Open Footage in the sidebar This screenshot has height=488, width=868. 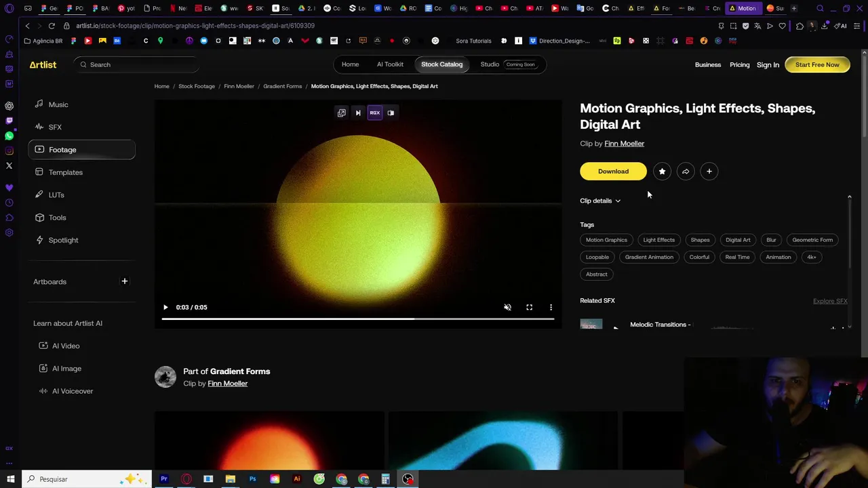point(81,150)
